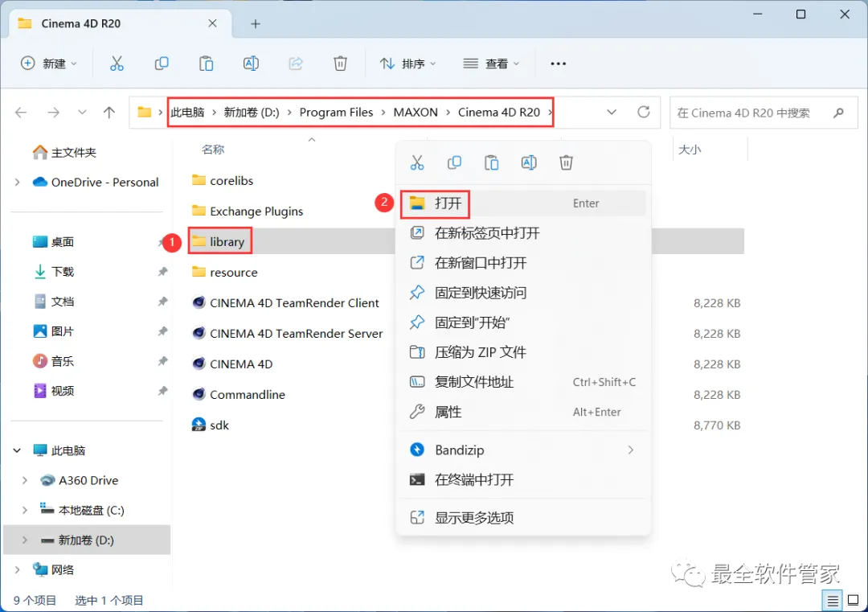The width and height of the screenshot is (868, 612).
Task: Click the toolbar Delete trash icon
Action: [341, 64]
